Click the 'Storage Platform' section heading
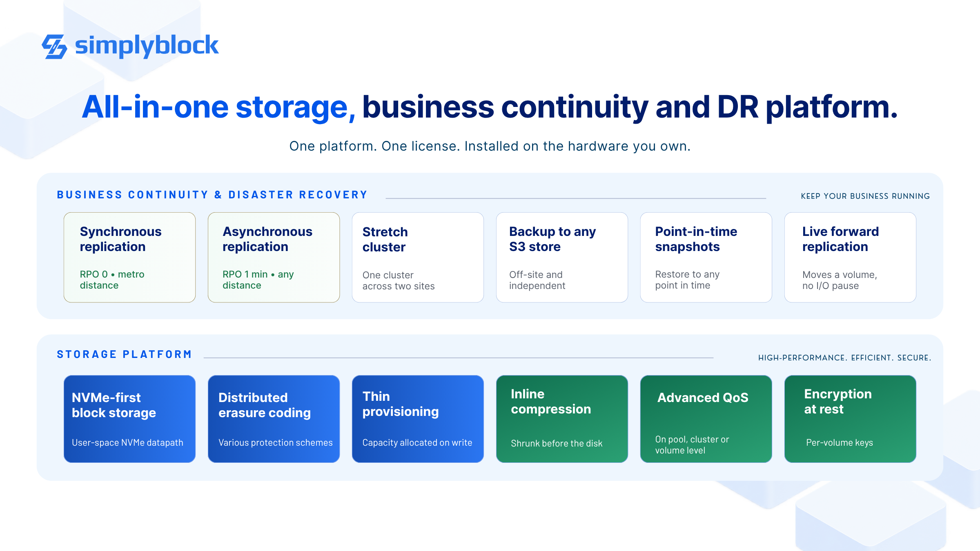This screenshot has height=551, width=980. [x=125, y=354]
